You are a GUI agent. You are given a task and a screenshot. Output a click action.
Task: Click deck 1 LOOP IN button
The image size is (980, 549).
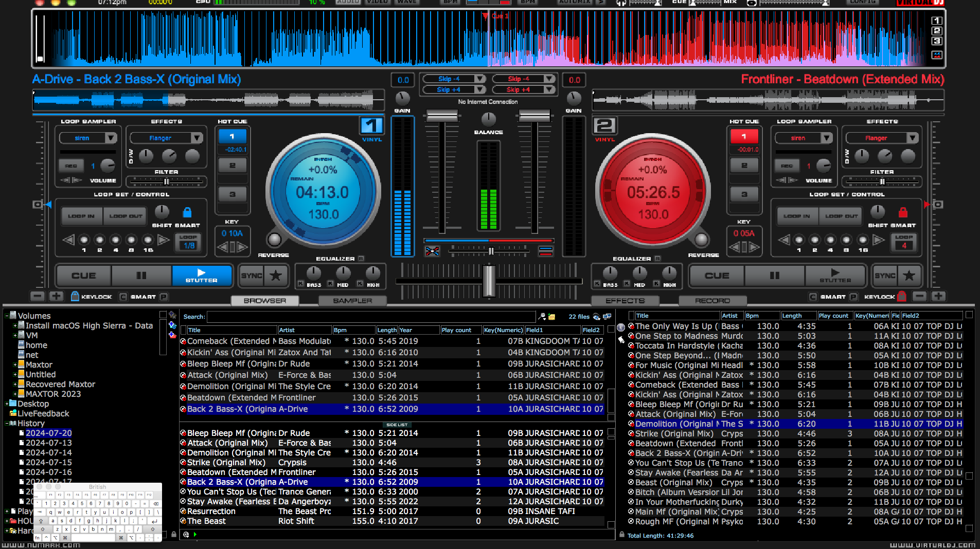click(81, 216)
